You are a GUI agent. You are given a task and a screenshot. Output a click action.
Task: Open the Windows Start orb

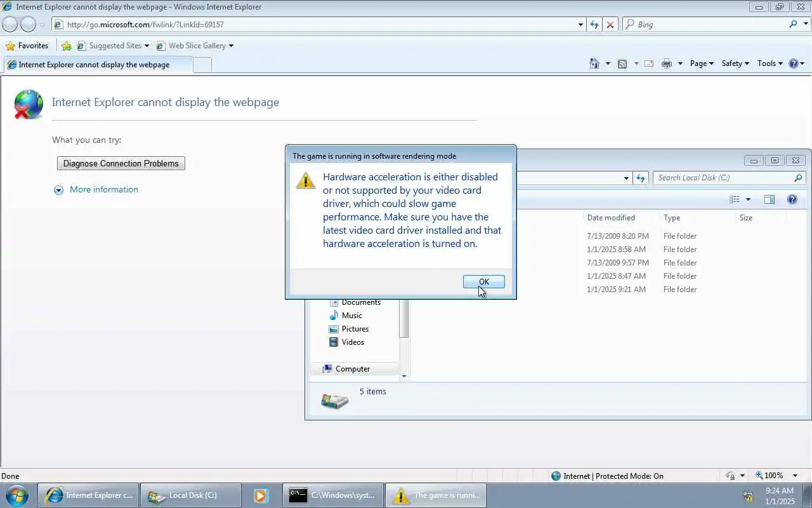coord(17,495)
